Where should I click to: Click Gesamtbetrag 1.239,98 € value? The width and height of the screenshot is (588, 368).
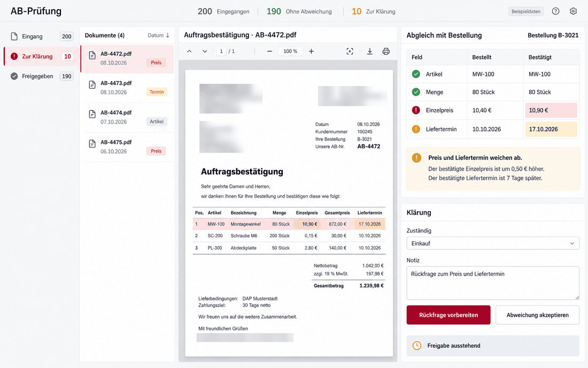coord(372,286)
